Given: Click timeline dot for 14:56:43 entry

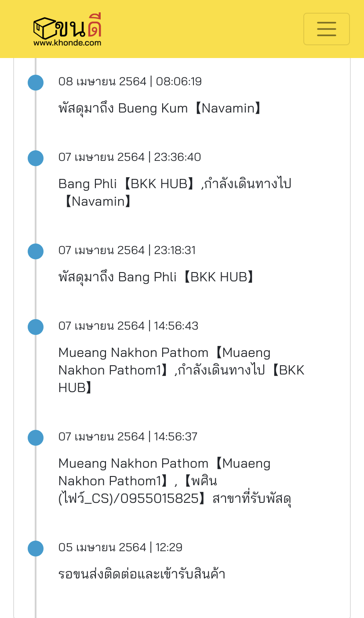Looking at the screenshot, I should (36, 327).
